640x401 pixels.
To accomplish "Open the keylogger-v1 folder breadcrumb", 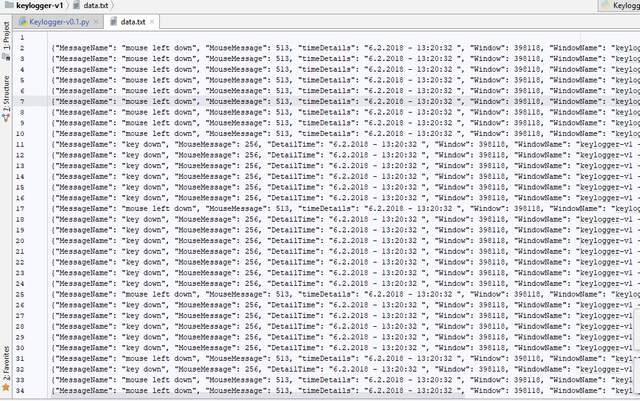I will click(34, 5).
